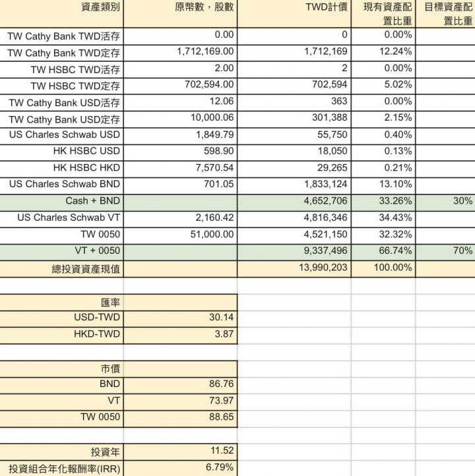Select the 70% target allocation cell

[x=445, y=253]
